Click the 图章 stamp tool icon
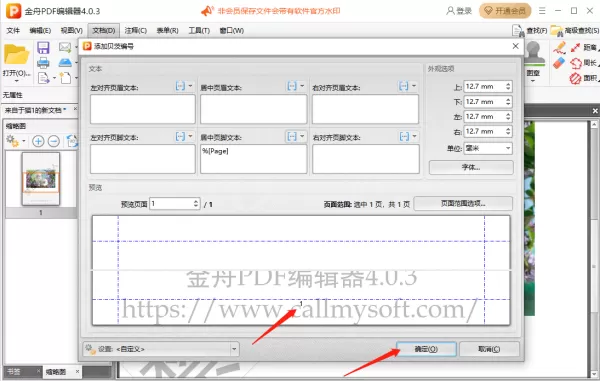 click(533, 54)
